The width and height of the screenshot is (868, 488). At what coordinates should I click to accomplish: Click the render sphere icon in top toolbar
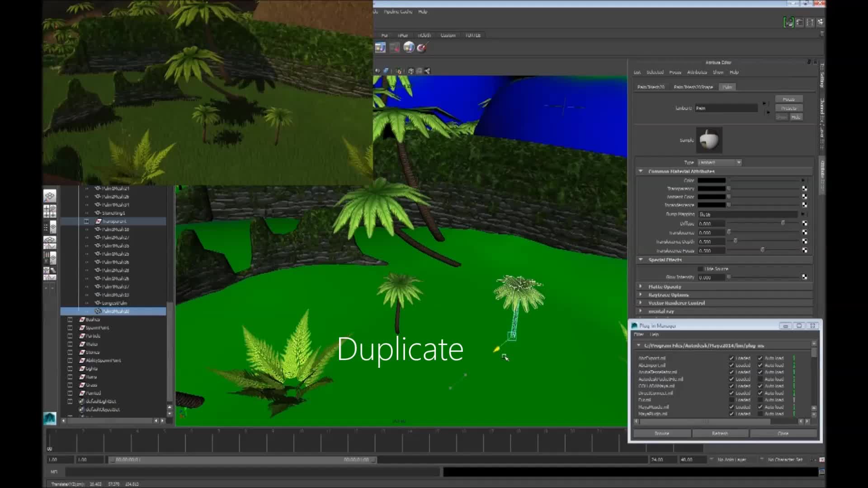408,47
